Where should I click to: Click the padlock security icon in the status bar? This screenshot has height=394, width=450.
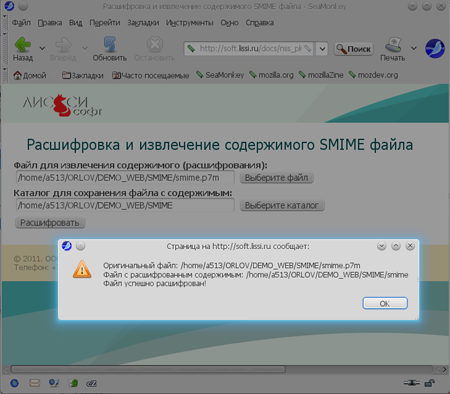(x=430, y=383)
